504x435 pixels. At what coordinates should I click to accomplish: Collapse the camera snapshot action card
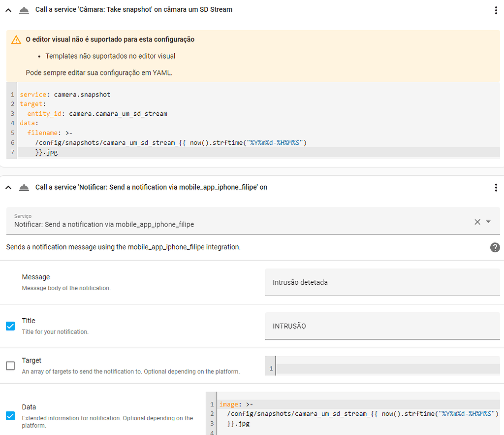(x=8, y=10)
